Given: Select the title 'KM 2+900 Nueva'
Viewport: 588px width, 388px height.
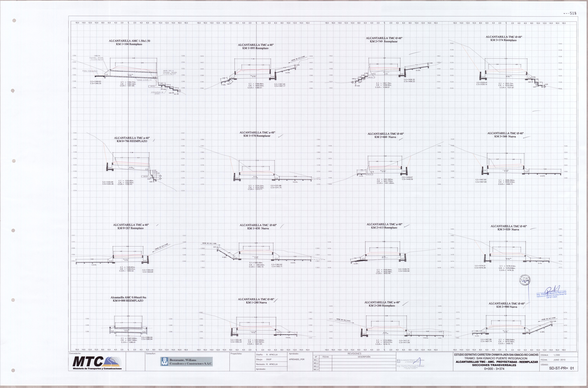Looking at the screenshot, I should pos(507,307).
